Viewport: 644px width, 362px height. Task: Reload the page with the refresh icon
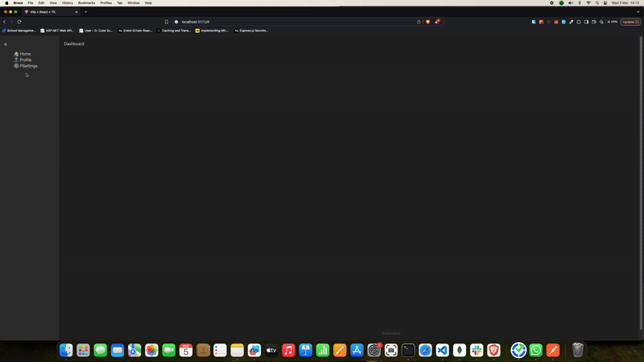(19, 22)
